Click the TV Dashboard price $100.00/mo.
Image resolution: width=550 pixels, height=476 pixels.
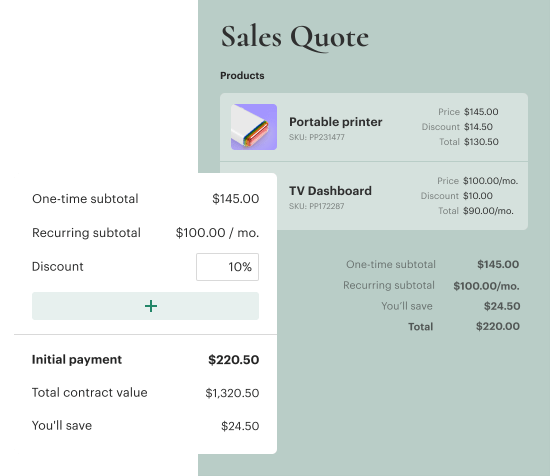tap(490, 181)
